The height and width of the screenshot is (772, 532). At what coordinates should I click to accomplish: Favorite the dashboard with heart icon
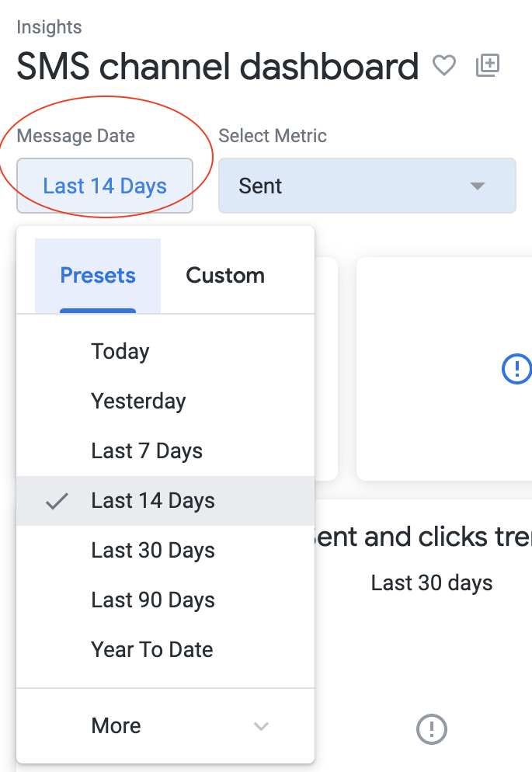coord(444,65)
